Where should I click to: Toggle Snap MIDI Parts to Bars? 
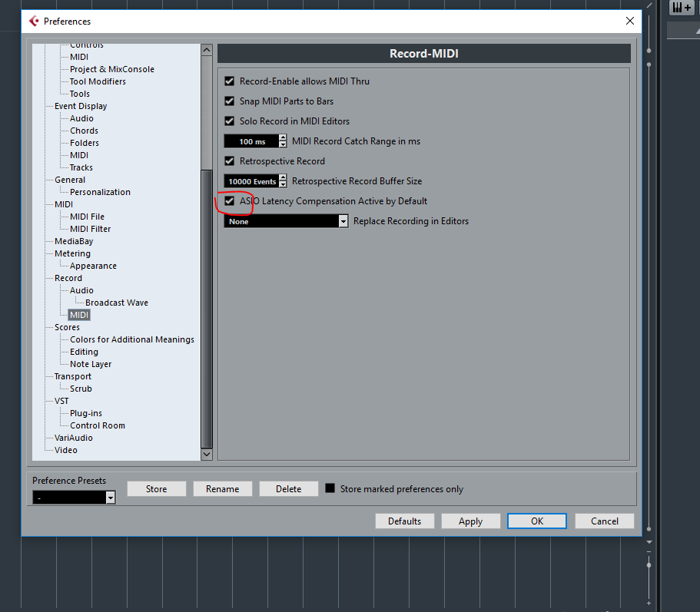pos(230,101)
